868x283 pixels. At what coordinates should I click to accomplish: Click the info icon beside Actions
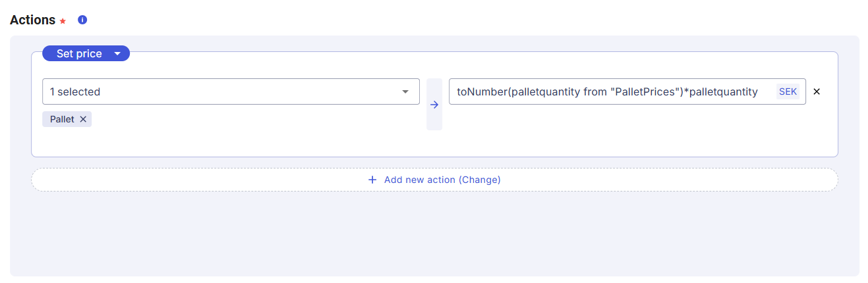click(x=82, y=20)
